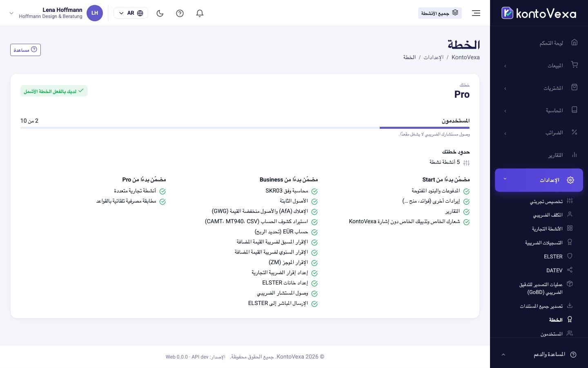Select تخصيص تجريبي settings submenu item
The width and height of the screenshot is (588, 368).
click(x=546, y=201)
